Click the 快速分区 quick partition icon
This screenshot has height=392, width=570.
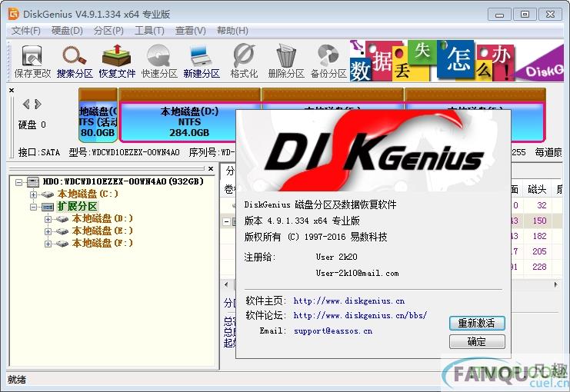(159, 61)
